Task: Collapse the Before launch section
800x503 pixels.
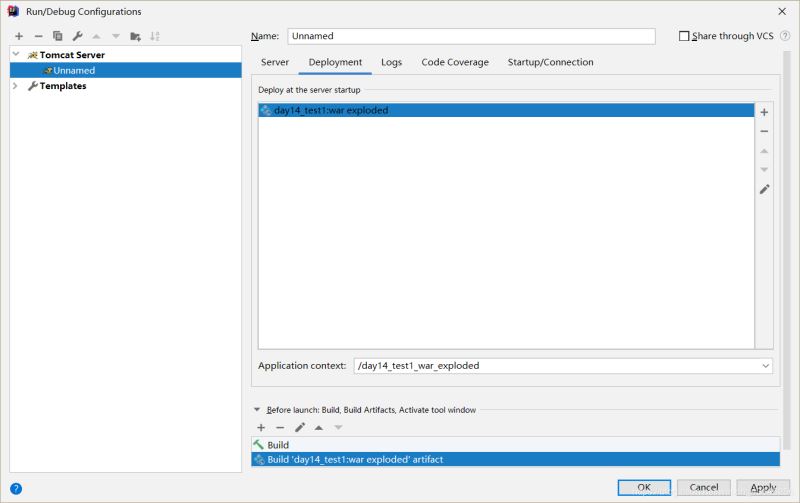Action: [257, 410]
